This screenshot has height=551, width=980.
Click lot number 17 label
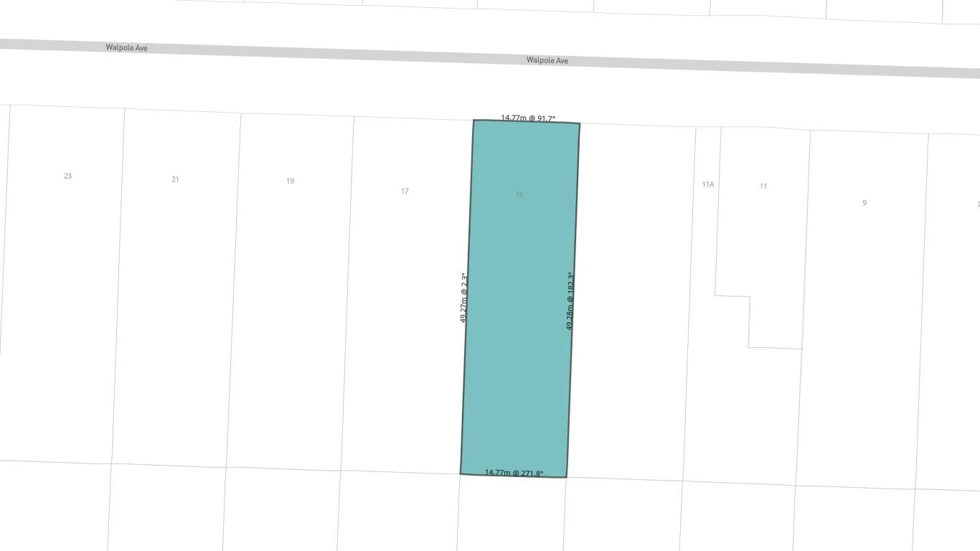(405, 191)
